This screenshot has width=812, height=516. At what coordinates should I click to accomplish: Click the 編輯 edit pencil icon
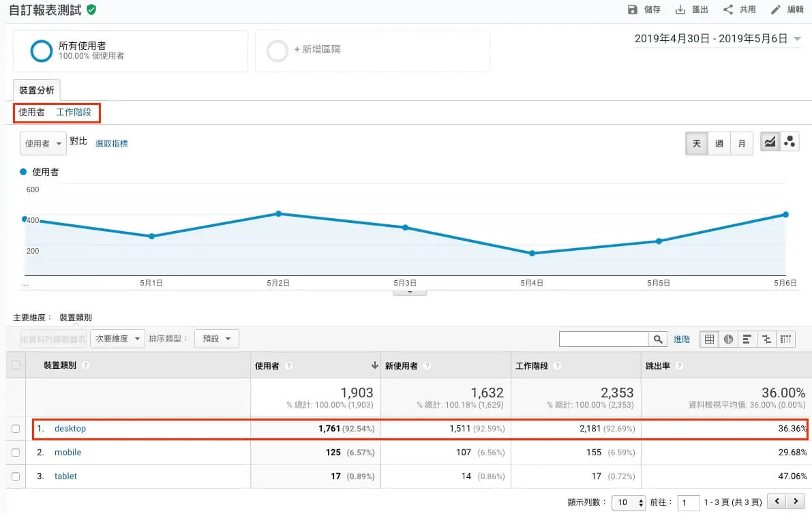coord(775,10)
